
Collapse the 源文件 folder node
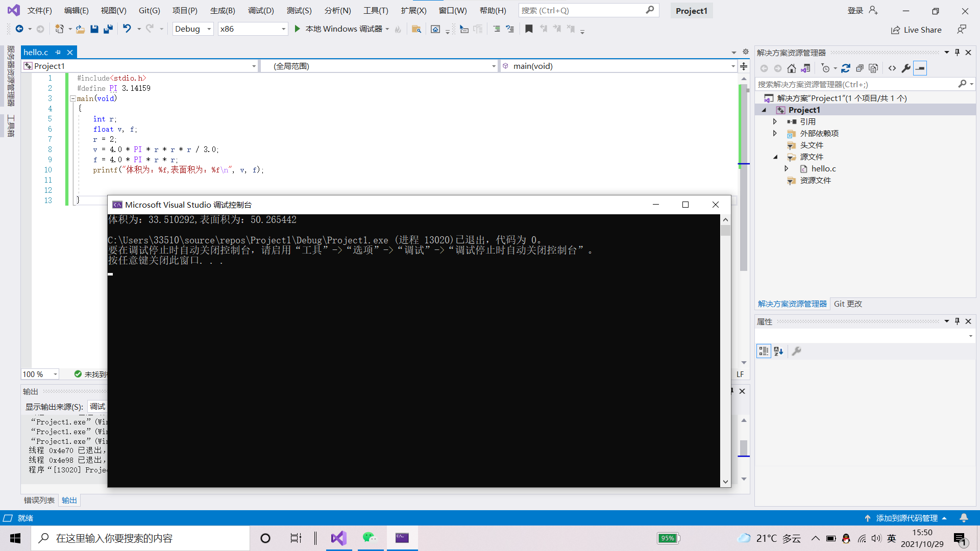coord(775,157)
